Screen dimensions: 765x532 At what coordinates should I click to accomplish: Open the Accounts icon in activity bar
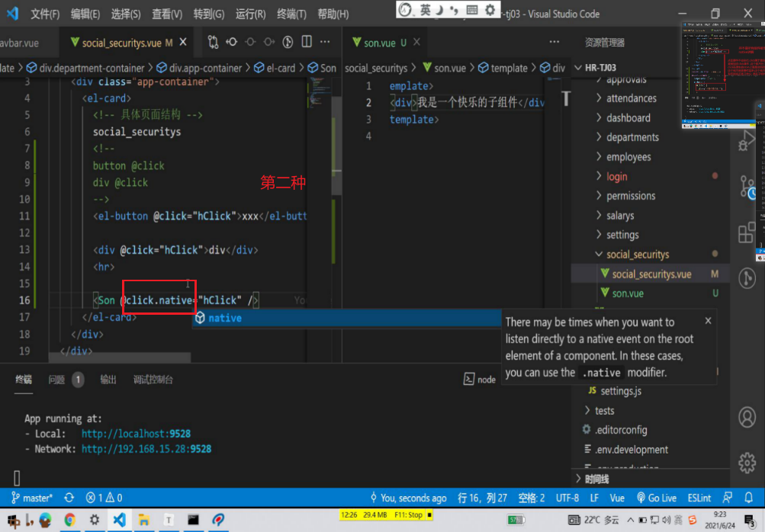coord(747,418)
